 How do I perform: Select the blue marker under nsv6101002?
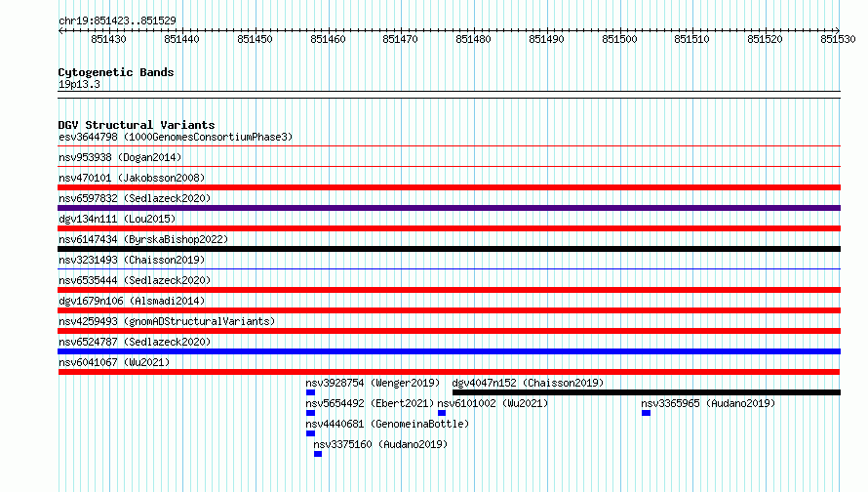coord(442,413)
